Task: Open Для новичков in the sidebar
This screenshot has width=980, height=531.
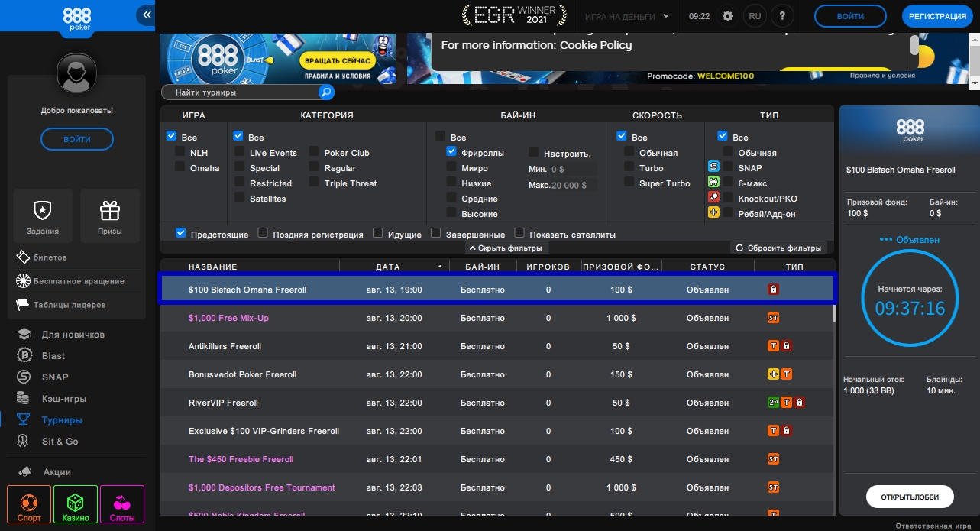Action: [x=63, y=335]
